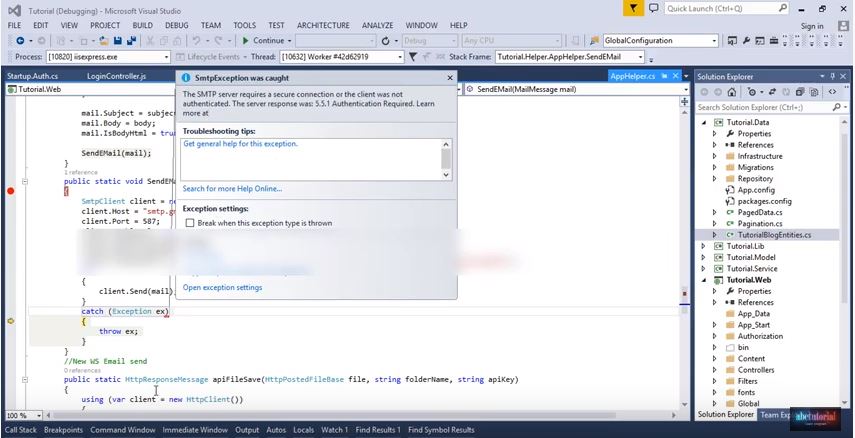
Task: Click Solution Explorer pending changes filter icon
Action: 753,92
